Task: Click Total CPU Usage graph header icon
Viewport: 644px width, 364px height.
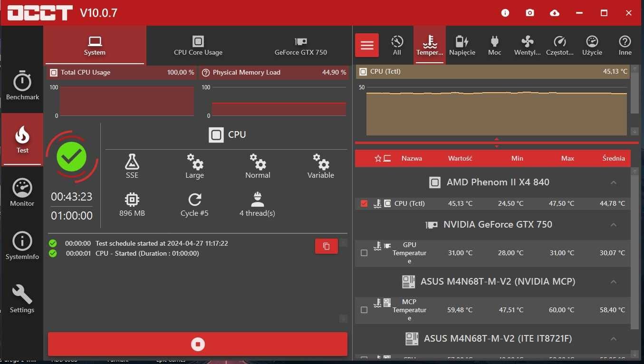Action: [53, 73]
